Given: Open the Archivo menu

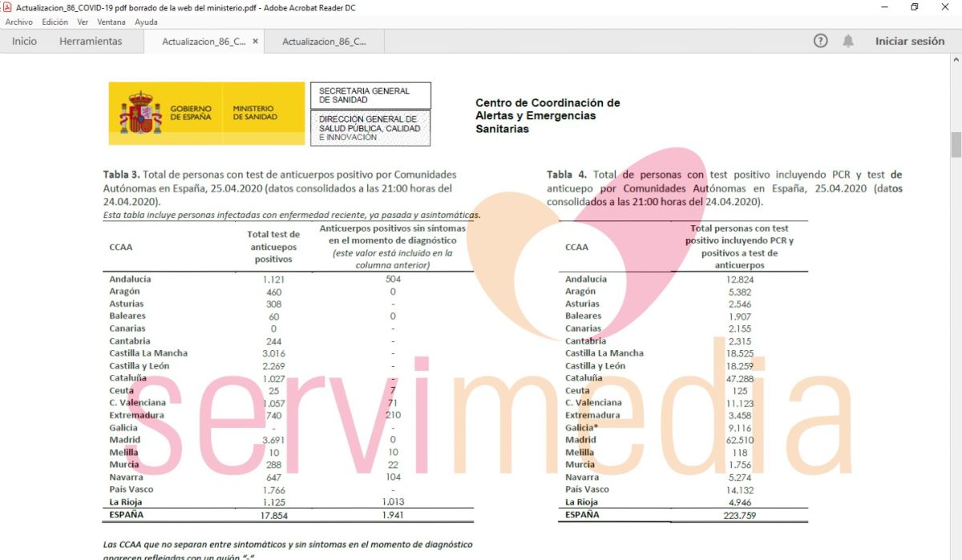Looking at the screenshot, I should tap(18, 22).
